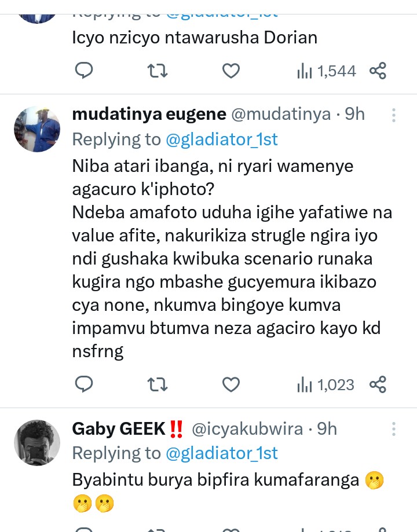Reply to the Dorian tweet
The height and width of the screenshot is (532, 417).
coord(85,71)
